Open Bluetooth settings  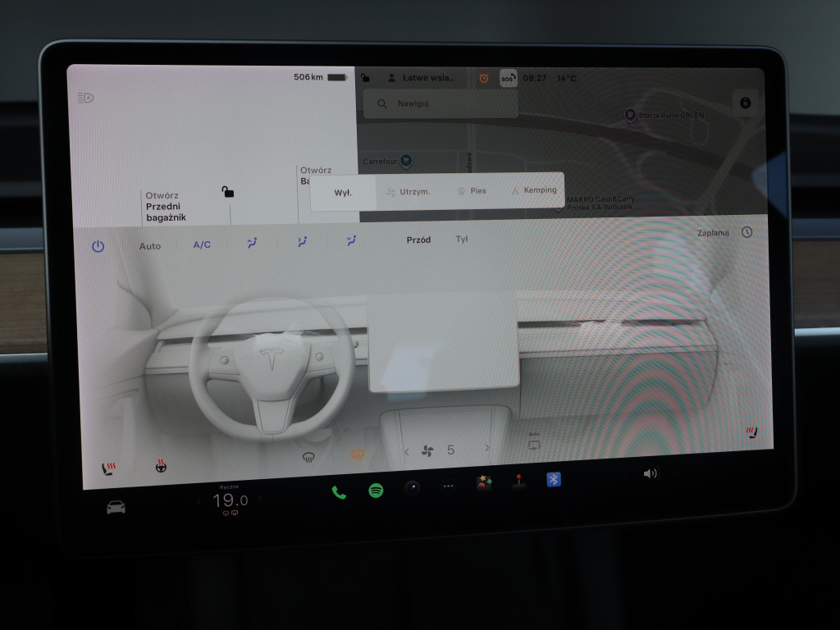pos(554,479)
